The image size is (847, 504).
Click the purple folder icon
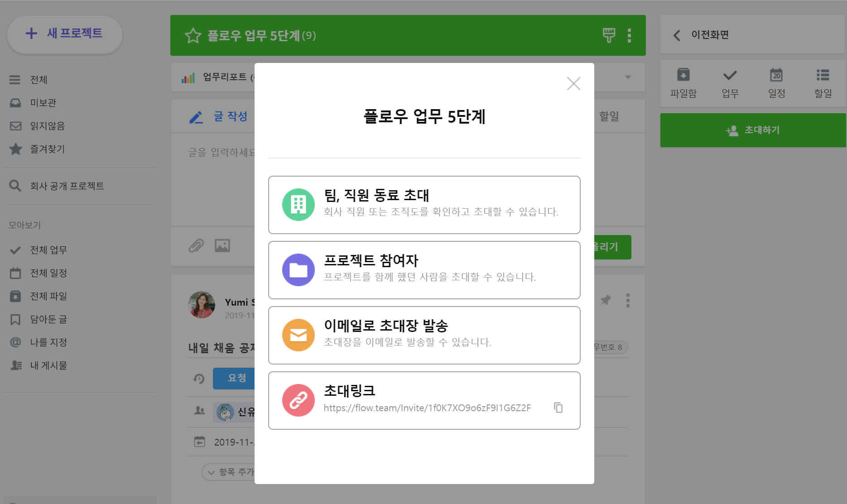[298, 270]
